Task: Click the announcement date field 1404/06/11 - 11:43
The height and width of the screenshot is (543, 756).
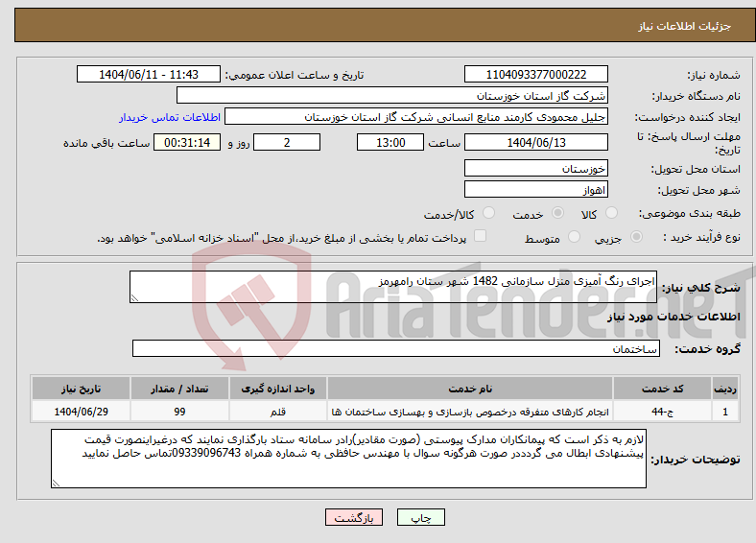Action: [x=149, y=74]
